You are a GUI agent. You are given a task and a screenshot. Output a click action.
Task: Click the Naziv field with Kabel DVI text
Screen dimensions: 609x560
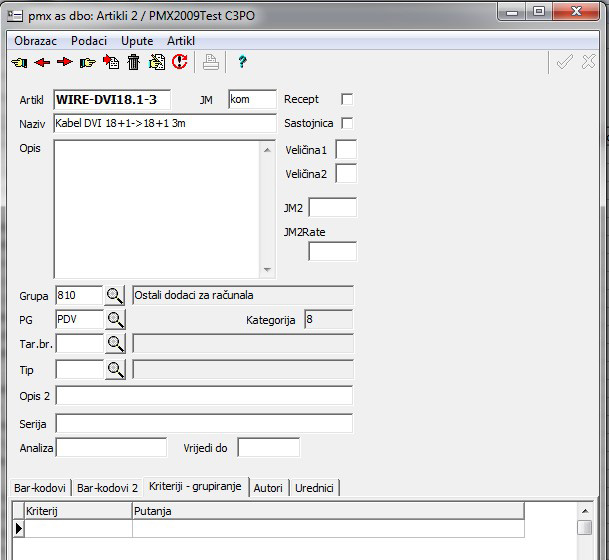pyautogui.click(x=165, y=123)
